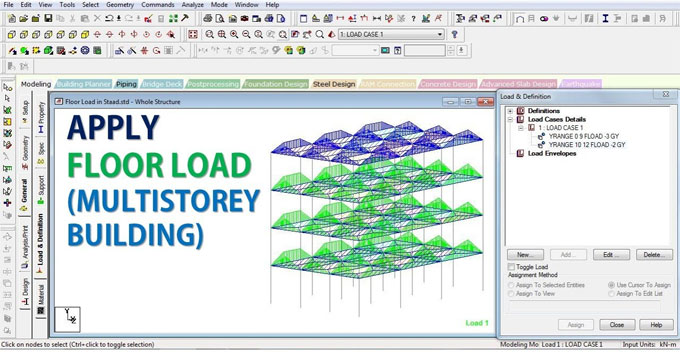This screenshot has height=361, width=680.
Task: Select the Isometric View cube icon
Action: click(85, 34)
